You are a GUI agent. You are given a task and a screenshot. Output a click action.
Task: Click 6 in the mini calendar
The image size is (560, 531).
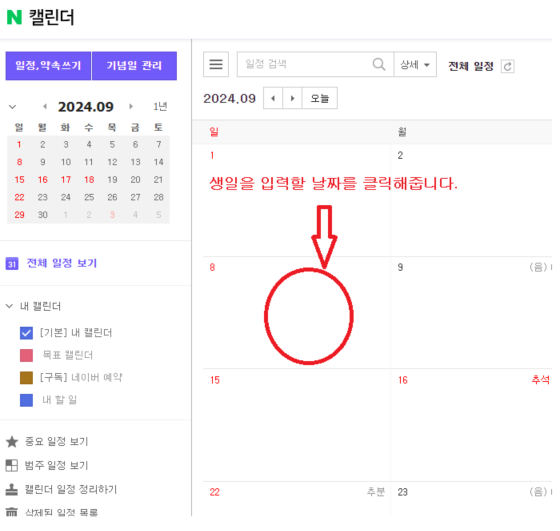pos(135,145)
